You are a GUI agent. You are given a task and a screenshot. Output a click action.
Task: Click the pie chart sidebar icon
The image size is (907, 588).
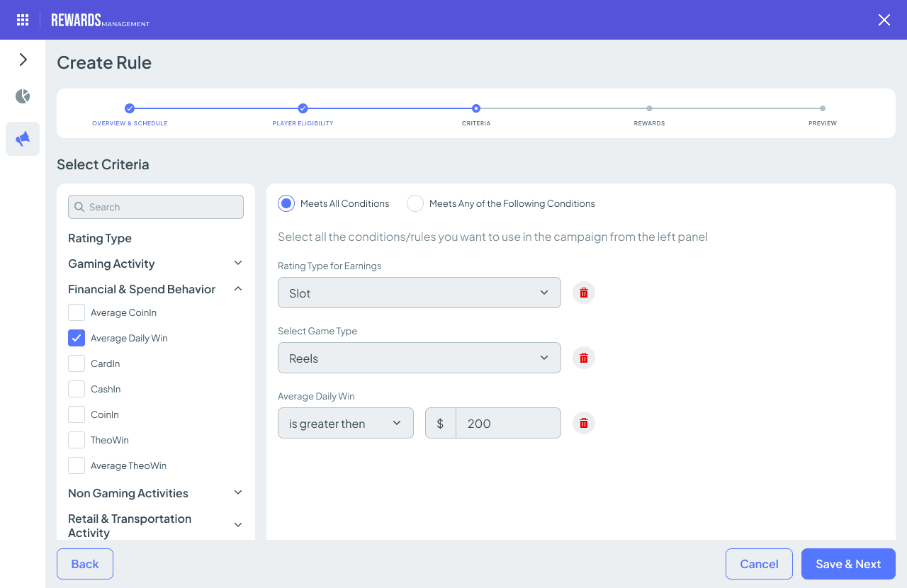22,96
